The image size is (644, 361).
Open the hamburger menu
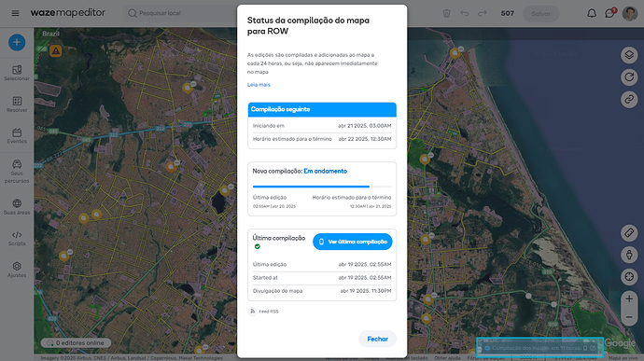15,13
